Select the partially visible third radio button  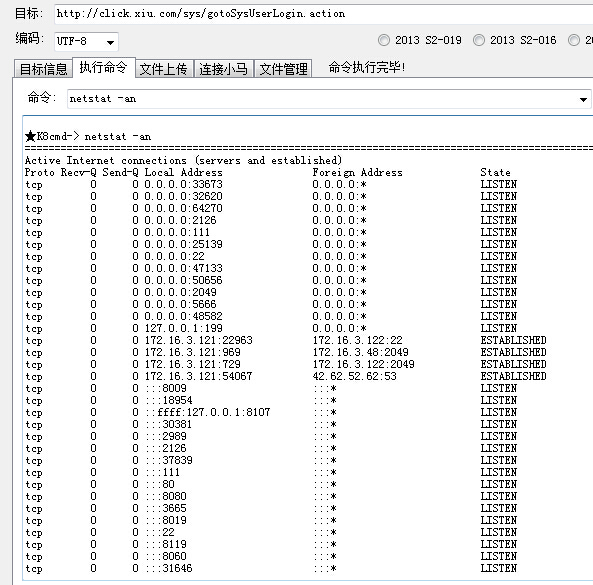pyautogui.click(x=574, y=40)
